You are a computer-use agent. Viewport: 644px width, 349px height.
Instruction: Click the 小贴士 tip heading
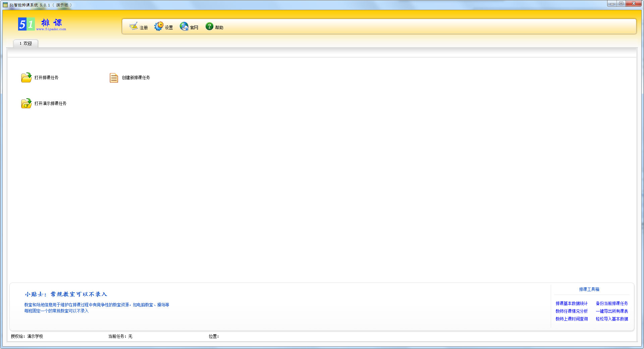(x=66, y=294)
